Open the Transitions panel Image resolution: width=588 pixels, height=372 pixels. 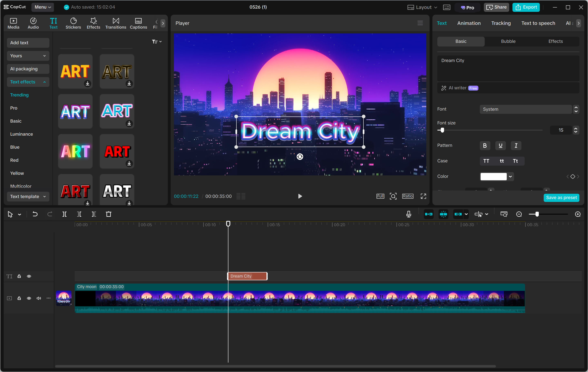click(116, 23)
